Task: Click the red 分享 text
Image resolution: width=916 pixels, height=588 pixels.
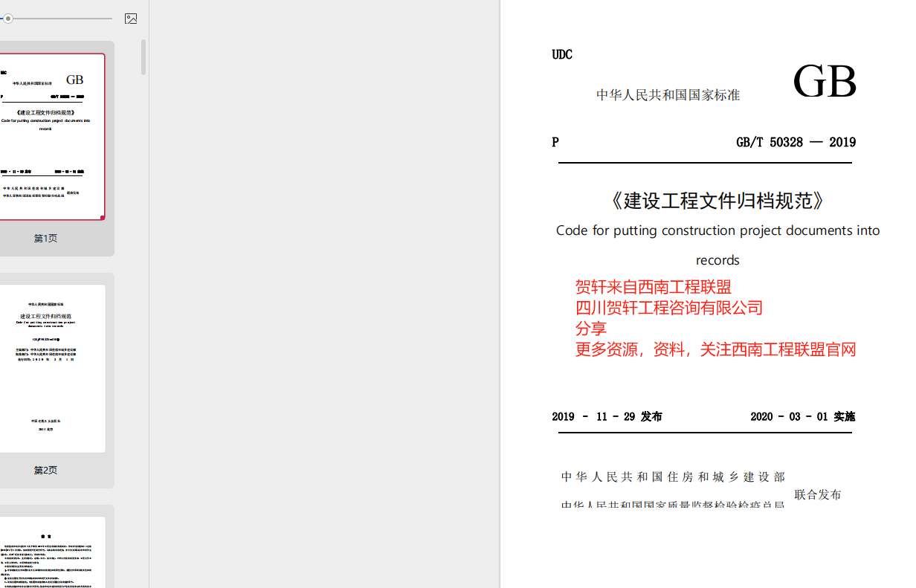Action: tap(591, 329)
